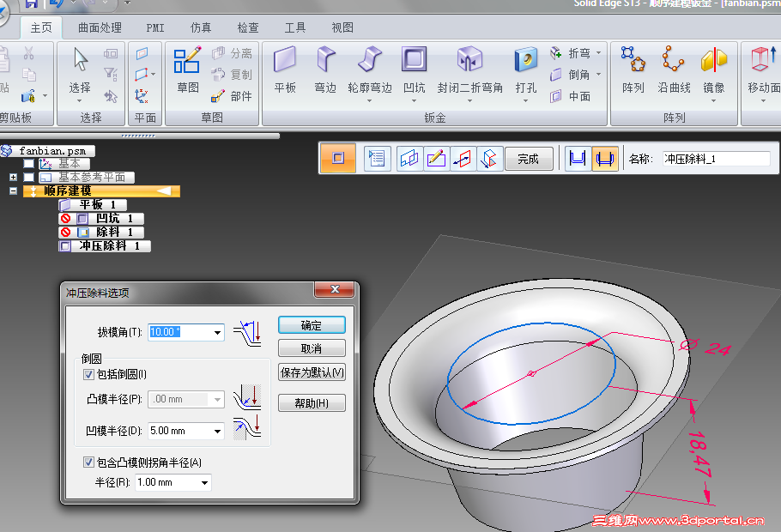The image size is (781, 532).
Task: Select the 平板 (Tab) tool
Action: pyautogui.click(x=285, y=70)
